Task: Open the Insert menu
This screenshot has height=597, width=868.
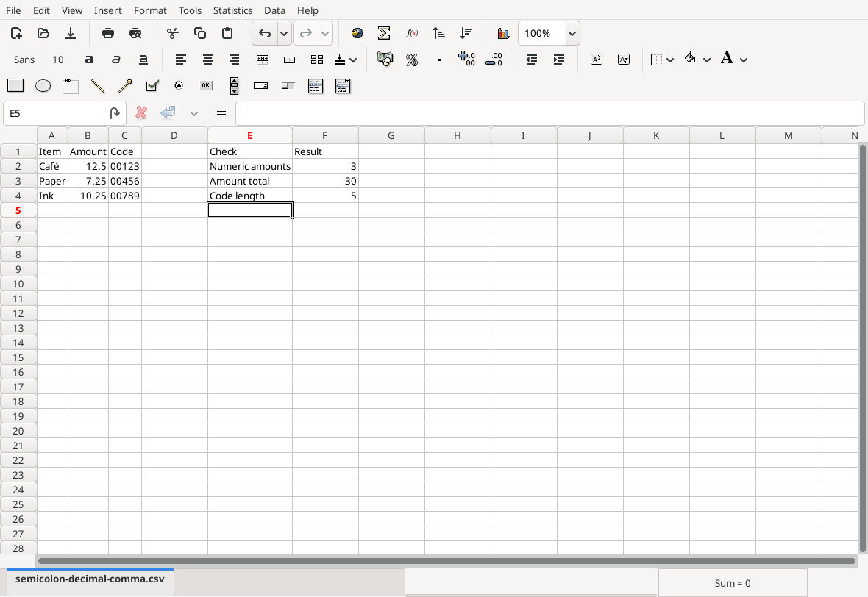Action: [x=108, y=10]
